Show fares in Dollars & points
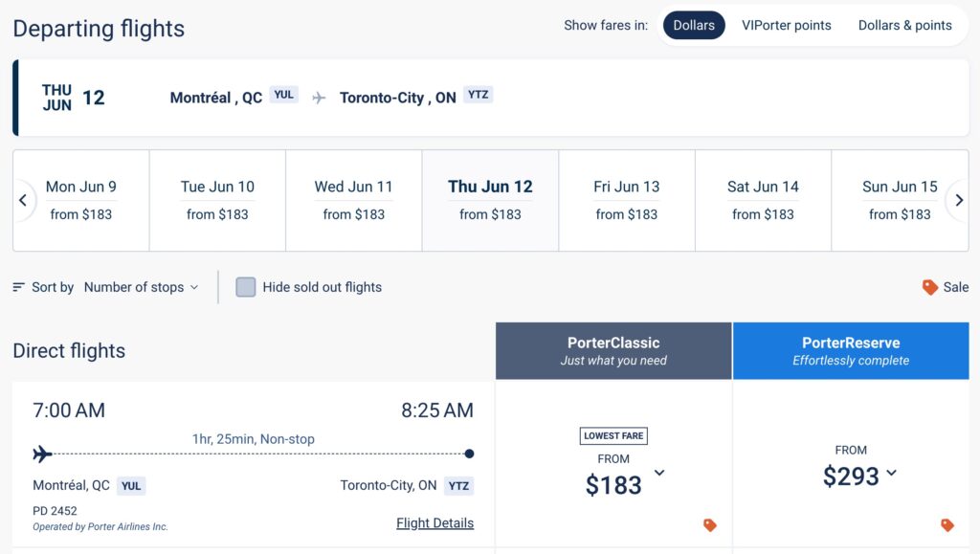This screenshot has width=980, height=554. coord(904,26)
